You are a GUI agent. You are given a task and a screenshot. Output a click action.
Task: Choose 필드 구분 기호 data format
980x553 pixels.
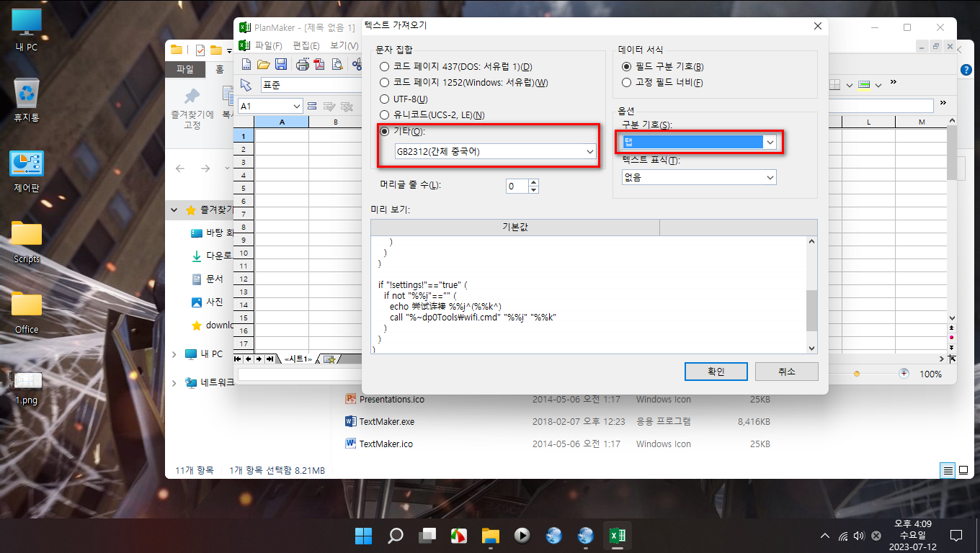[626, 66]
